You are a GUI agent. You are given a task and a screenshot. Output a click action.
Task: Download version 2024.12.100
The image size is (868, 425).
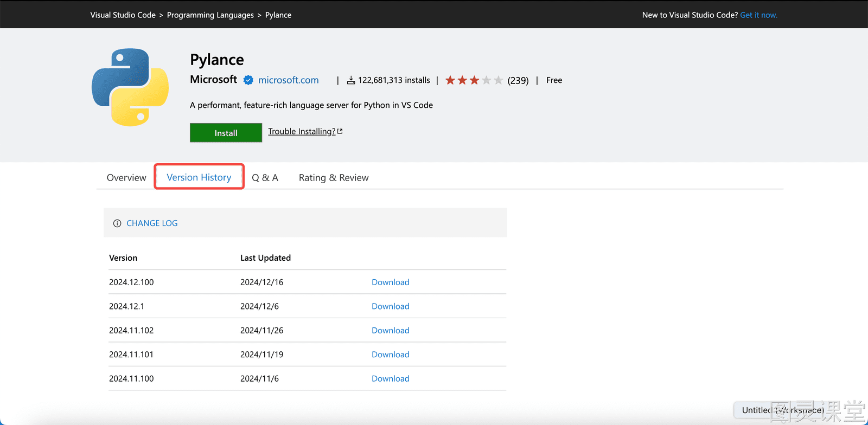pyautogui.click(x=391, y=282)
